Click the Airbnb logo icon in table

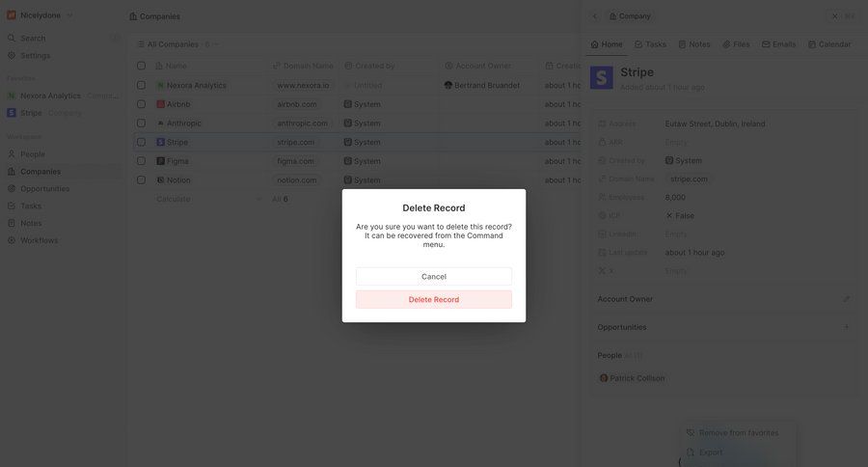[x=160, y=104]
